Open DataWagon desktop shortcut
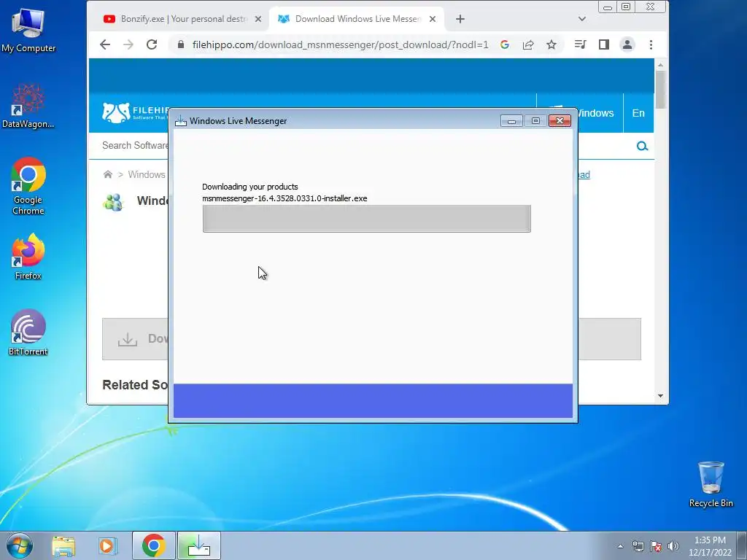The height and width of the screenshot is (560, 747). pyautogui.click(x=28, y=106)
